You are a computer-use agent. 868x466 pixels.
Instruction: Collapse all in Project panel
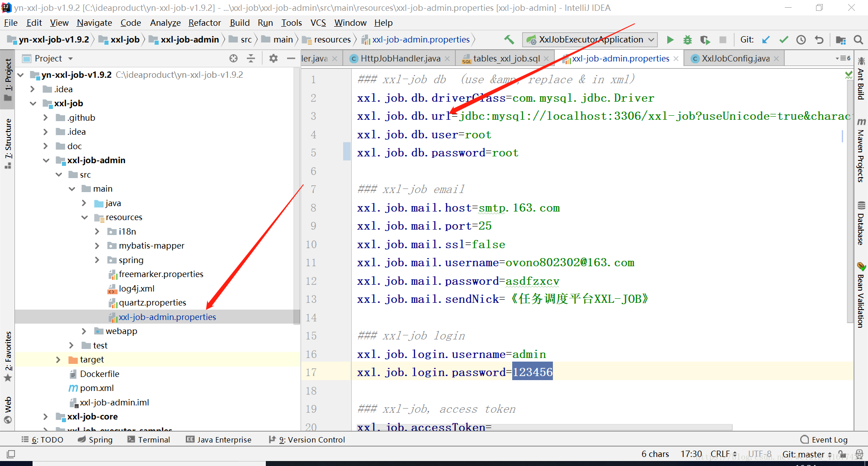251,58
